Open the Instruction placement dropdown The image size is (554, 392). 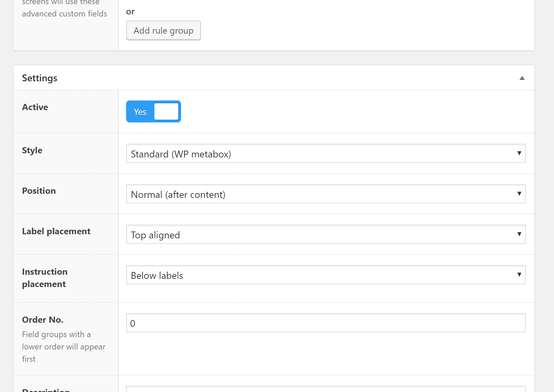click(x=326, y=275)
